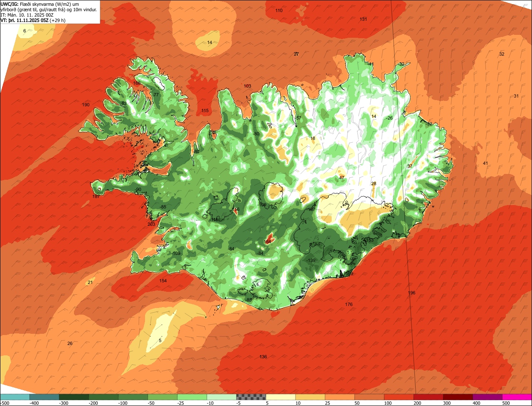This screenshot has width=532, height=406.
Task: Pick the red swatch between 200 and 300
Action: click(428, 397)
